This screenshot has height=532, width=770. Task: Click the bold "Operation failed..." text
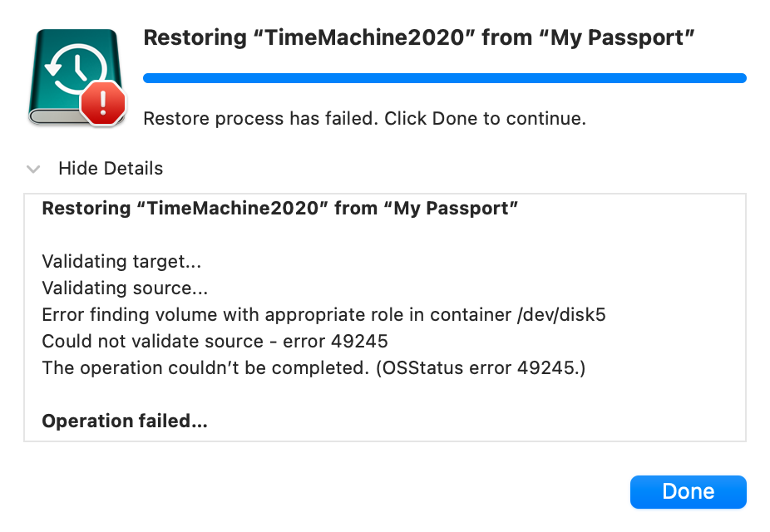tap(125, 421)
